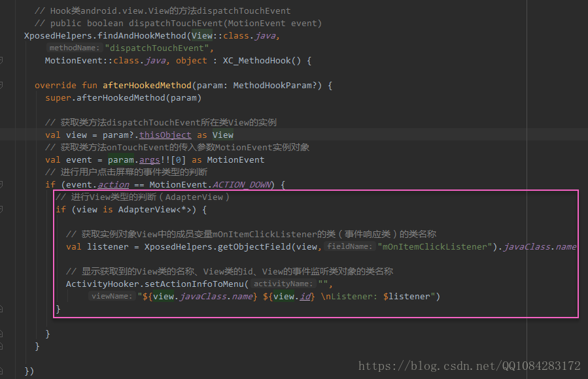Viewport: 588px width, 379px height.
Task: Select the "mOnItemClickListener" string literal
Action: click(x=435, y=246)
